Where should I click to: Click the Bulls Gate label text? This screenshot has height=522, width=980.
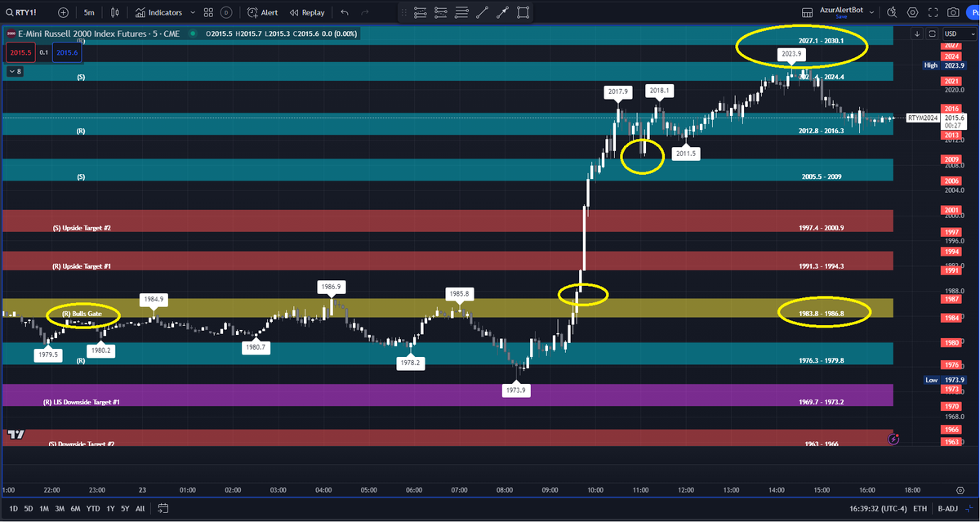83,314
